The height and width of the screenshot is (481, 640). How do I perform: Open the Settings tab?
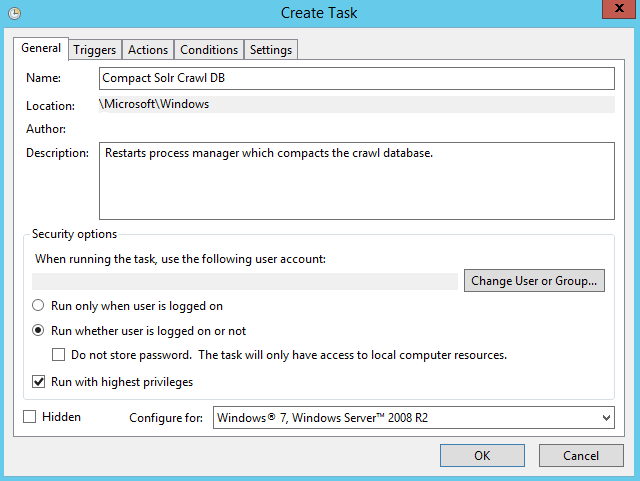[x=271, y=50]
